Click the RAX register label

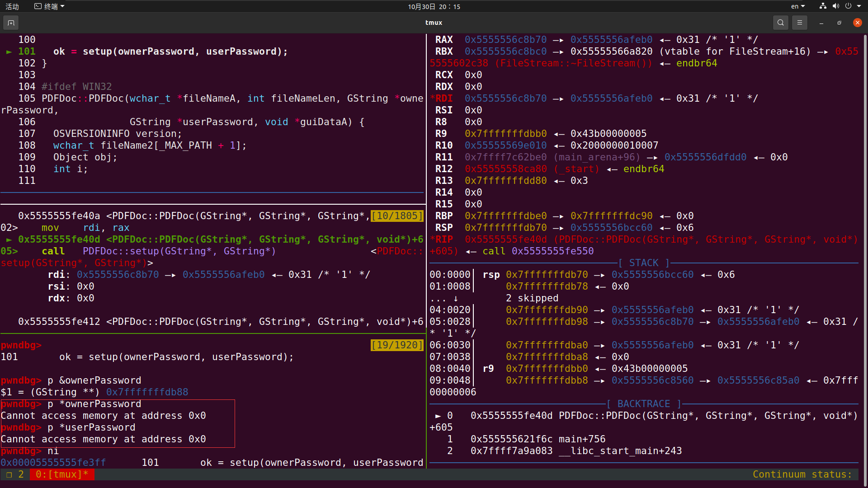[x=444, y=40]
